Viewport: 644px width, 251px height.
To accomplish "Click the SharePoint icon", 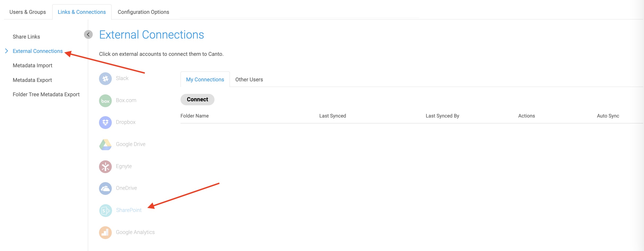I will pos(105,211).
